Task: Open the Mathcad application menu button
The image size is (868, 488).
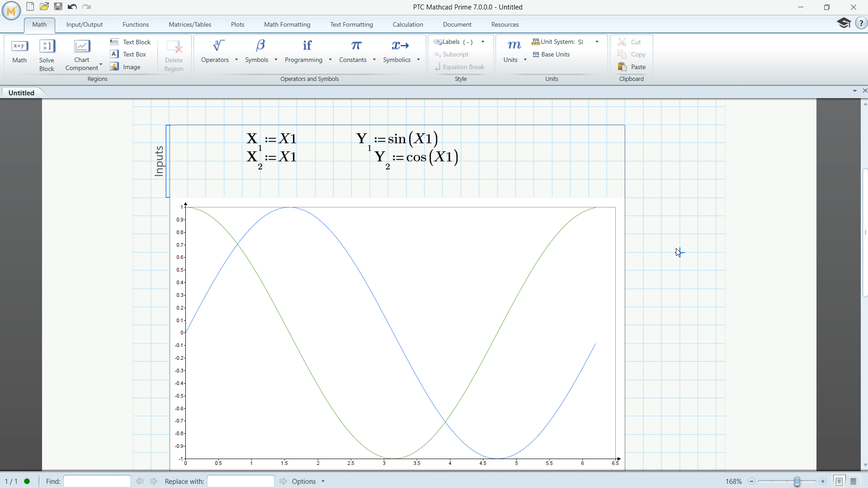Action: pyautogui.click(x=11, y=11)
